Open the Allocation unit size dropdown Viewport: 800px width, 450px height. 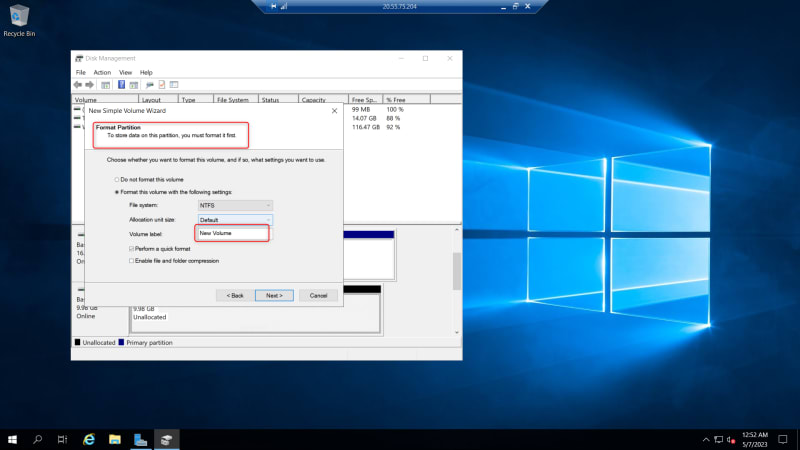[235, 220]
